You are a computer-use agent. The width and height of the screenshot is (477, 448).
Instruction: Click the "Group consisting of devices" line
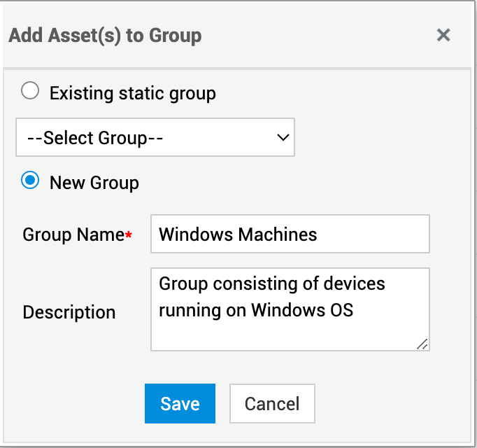[271, 283]
